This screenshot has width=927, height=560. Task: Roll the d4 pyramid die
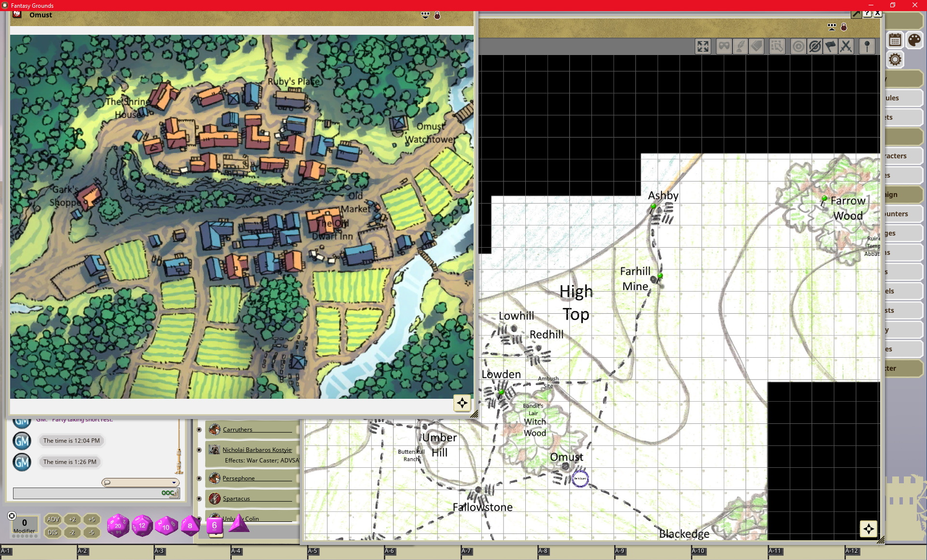239,523
